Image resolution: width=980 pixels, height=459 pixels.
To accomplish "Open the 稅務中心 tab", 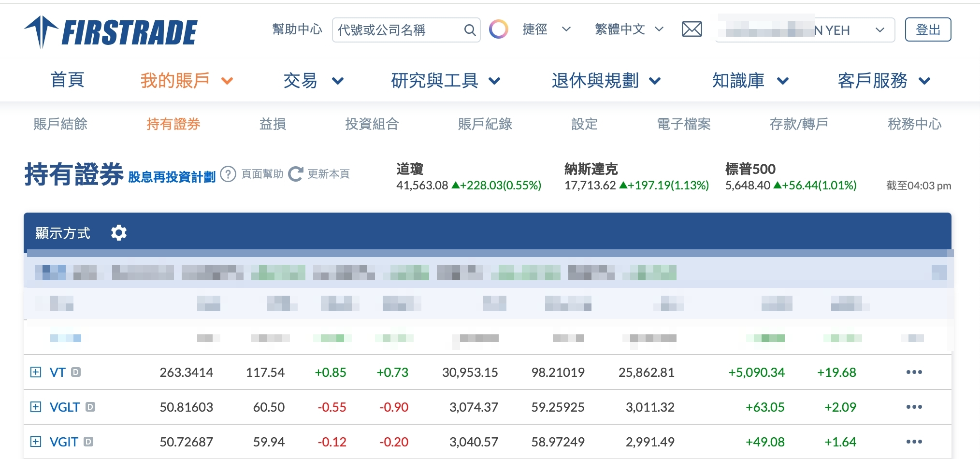I will pos(915,124).
